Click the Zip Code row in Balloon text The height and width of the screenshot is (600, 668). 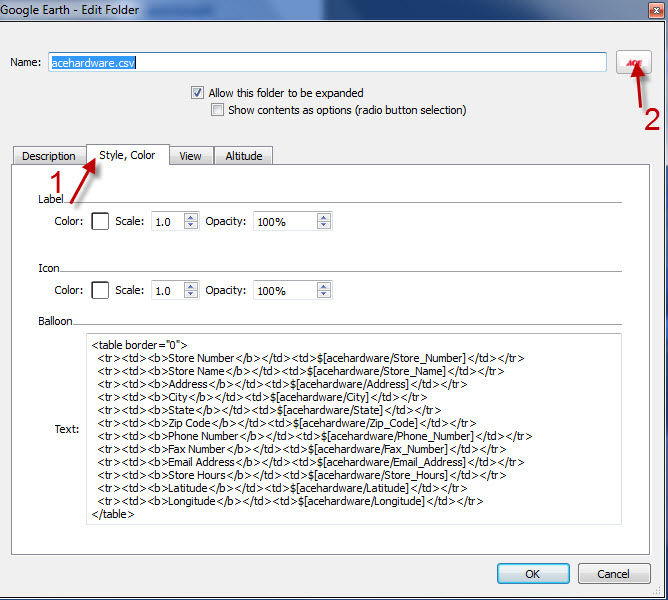287,423
